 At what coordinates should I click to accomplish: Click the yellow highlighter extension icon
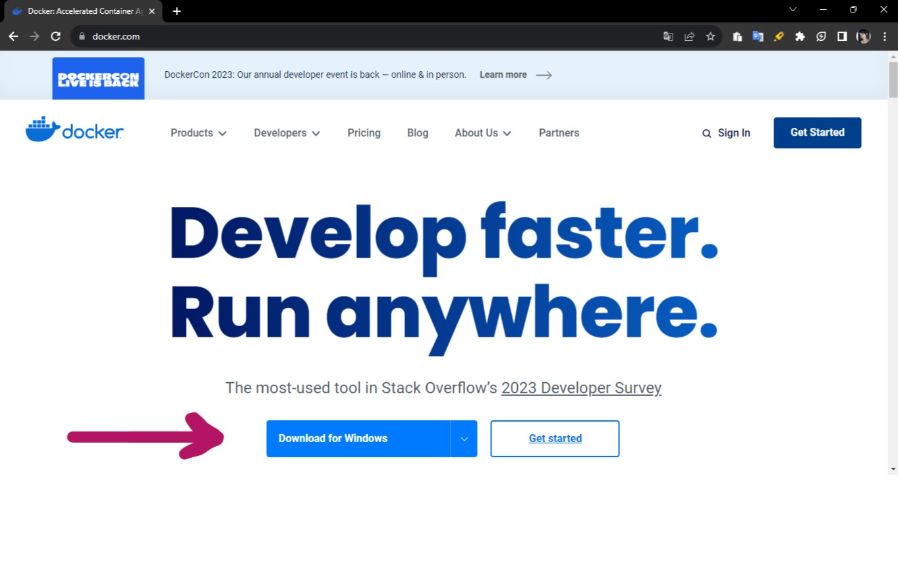(779, 36)
